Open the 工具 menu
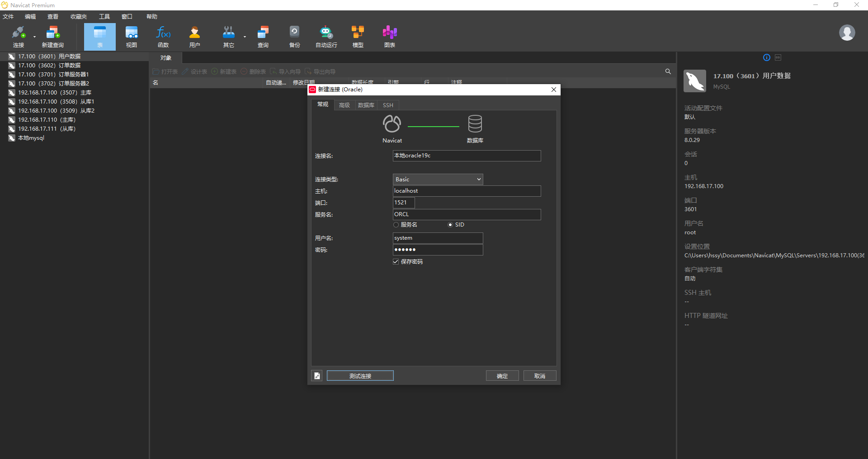 104,17
